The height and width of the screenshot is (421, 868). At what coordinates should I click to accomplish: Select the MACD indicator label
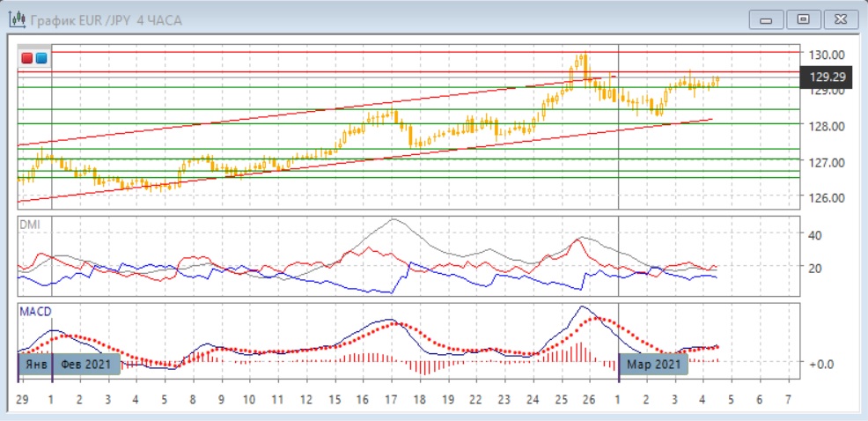point(33,312)
